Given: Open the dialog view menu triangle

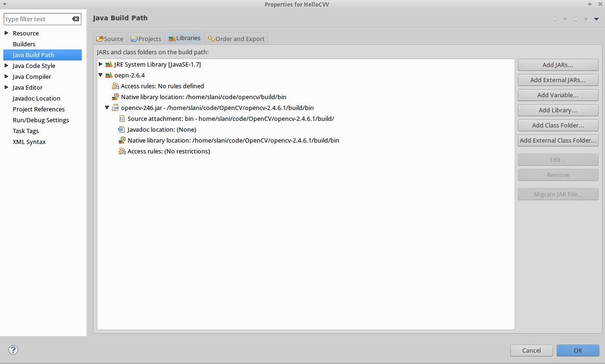Looking at the screenshot, I should [x=596, y=19].
